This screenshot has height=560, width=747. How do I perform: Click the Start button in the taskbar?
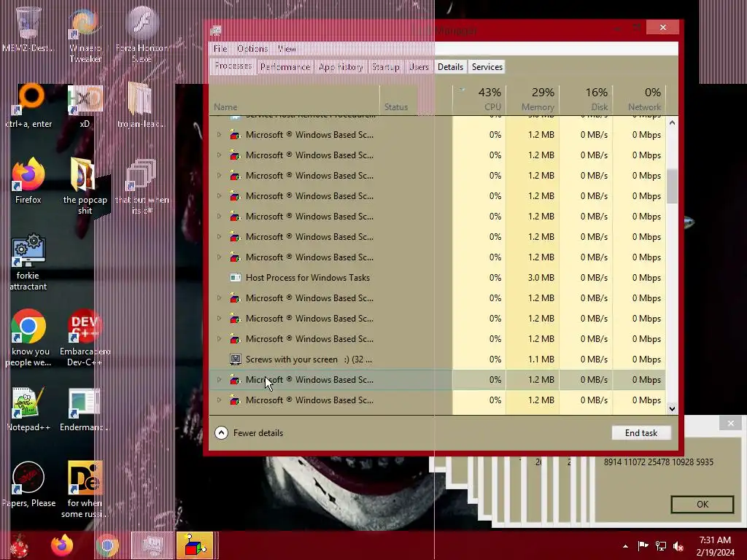pyautogui.click(x=19, y=545)
